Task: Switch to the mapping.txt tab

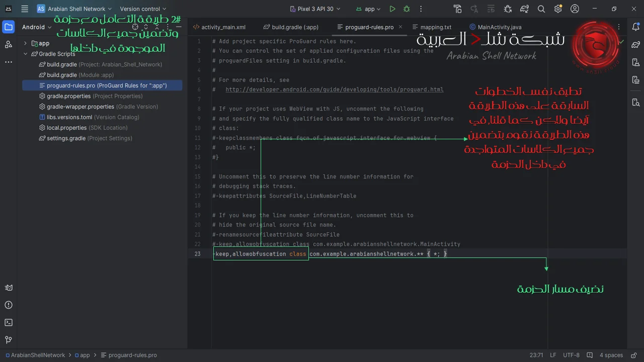Action: coord(431,27)
